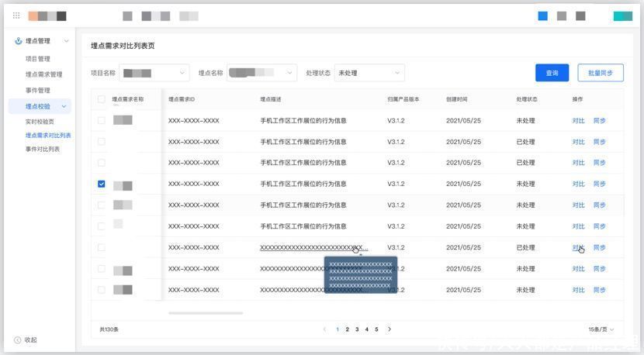The height and width of the screenshot is (355, 644).
Task: Check the sixth row's checkbox
Action: coord(101,226)
